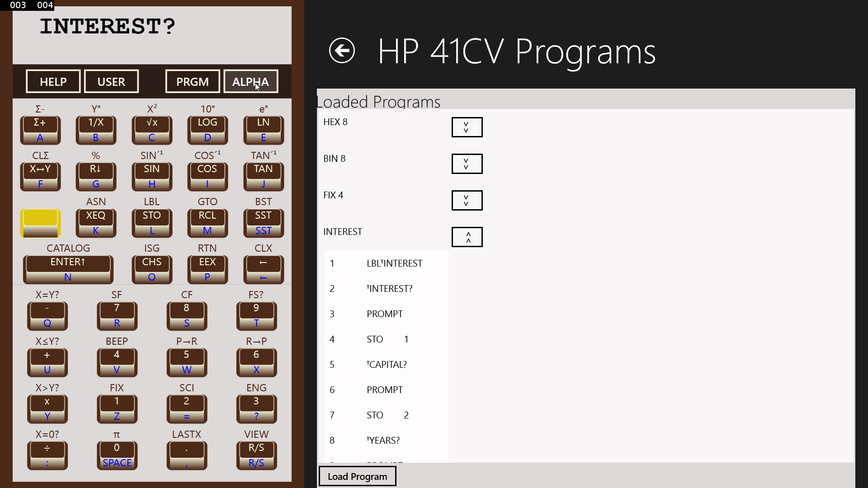Toggle ALPHA mode
Viewport: 868px width, 488px height.
pyautogui.click(x=250, y=81)
